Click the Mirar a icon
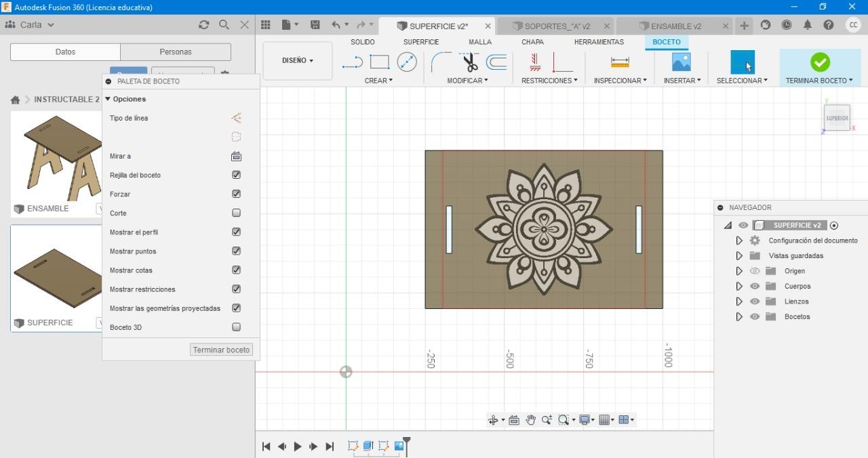Image resolution: width=868 pixels, height=458 pixels. [x=236, y=157]
